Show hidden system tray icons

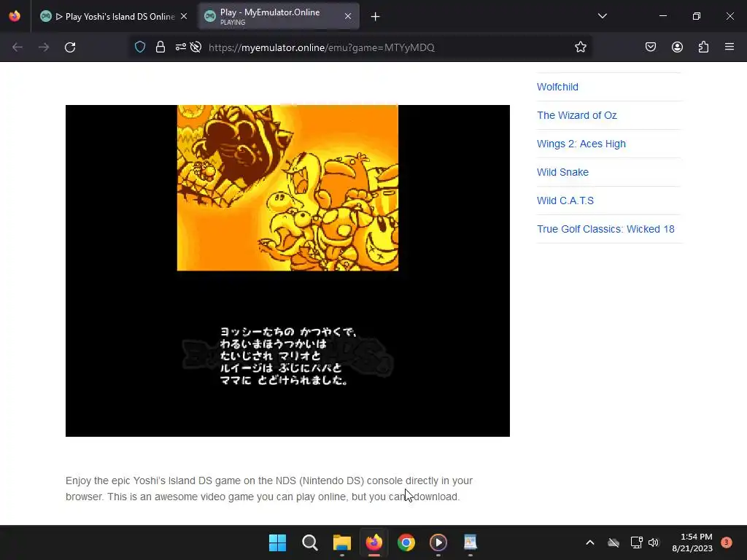pyautogui.click(x=589, y=542)
